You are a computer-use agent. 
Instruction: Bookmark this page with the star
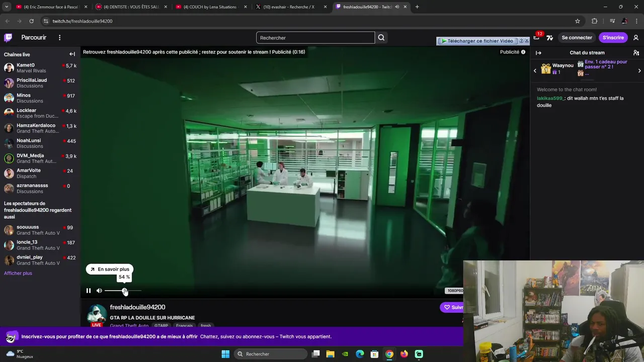tap(578, 21)
